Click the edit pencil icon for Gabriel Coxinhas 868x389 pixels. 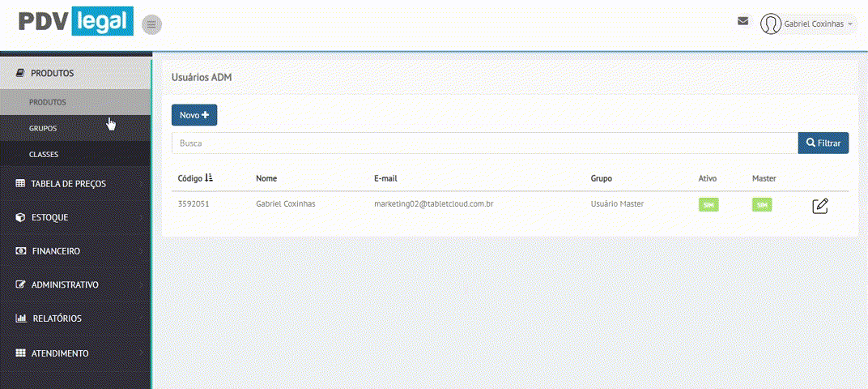tap(819, 206)
